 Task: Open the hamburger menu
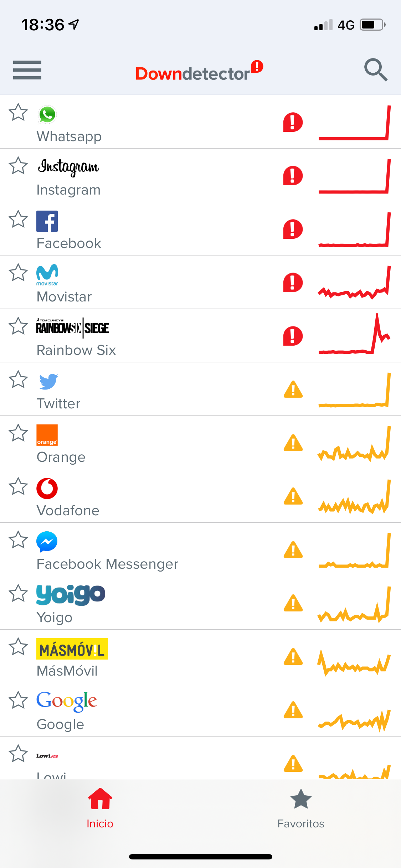[27, 70]
